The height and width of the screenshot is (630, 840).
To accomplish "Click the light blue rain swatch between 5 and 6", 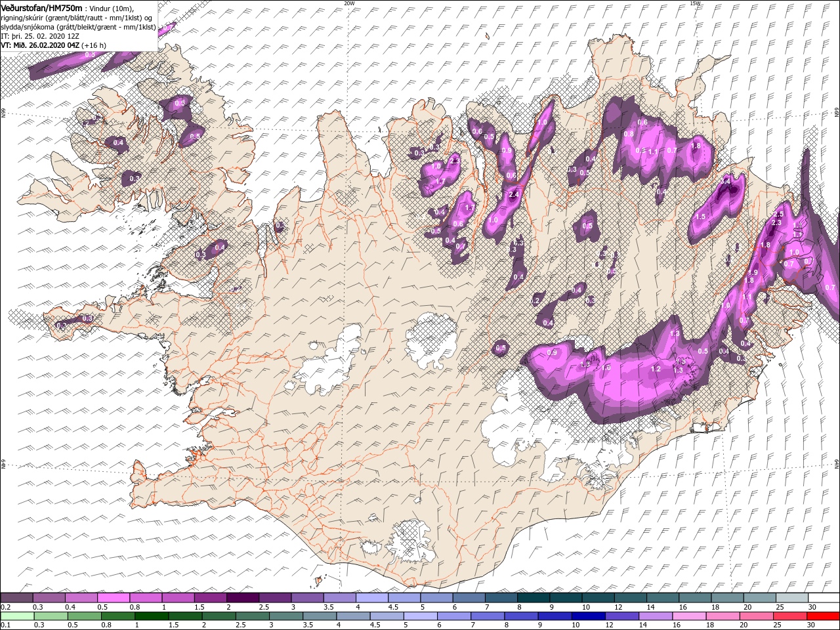I will click(x=421, y=616).
